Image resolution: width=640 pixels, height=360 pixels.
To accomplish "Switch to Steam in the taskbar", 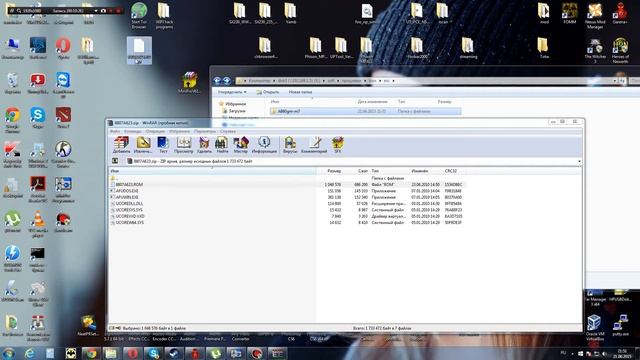I will 174,353.
